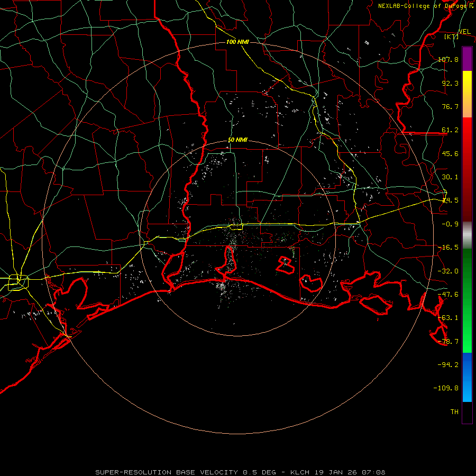Click the 92.3 velocity scale value
Screen dimensions: 476x476
click(450, 83)
